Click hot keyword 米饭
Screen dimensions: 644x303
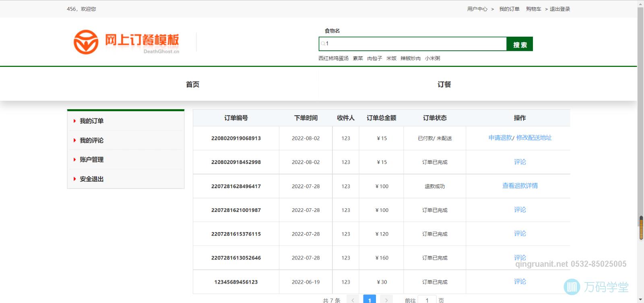click(391, 58)
